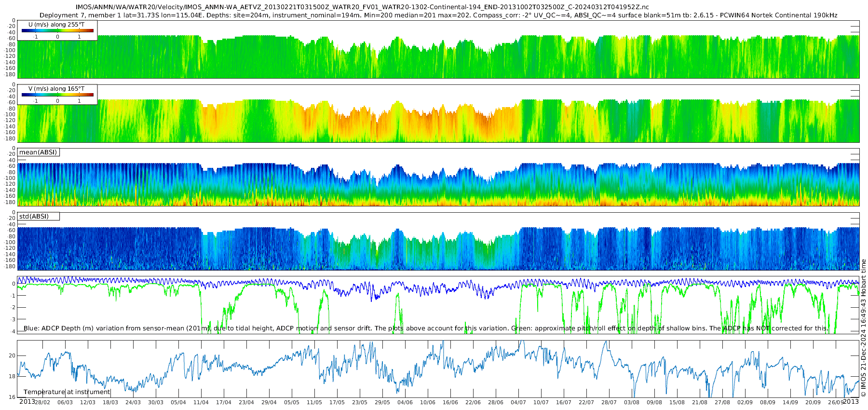Select the 'std(ABSI)' panel label
The image size is (868, 410).
point(34,217)
